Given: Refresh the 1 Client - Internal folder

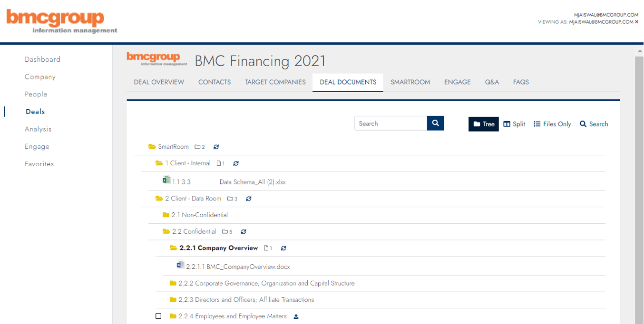Looking at the screenshot, I should 236,163.
